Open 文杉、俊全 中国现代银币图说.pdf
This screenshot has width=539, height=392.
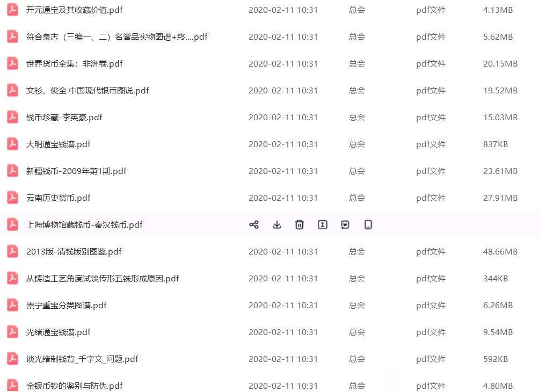tap(88, 91)
